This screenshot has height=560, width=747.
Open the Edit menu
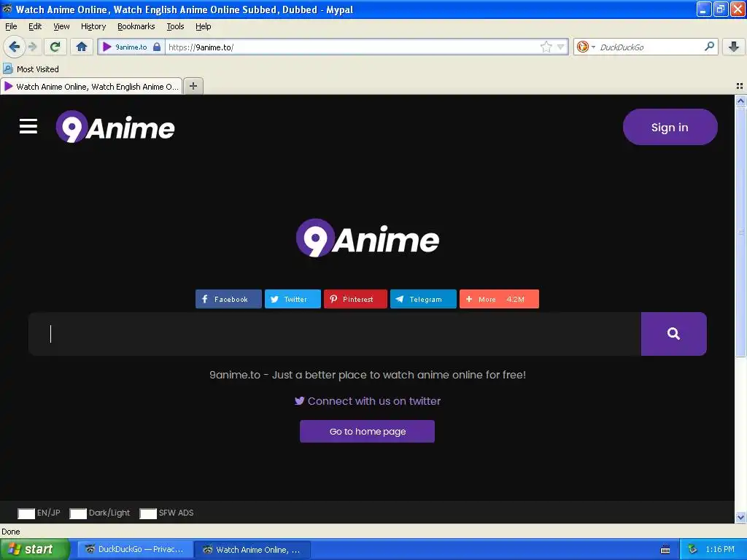(x=35, y=26)
